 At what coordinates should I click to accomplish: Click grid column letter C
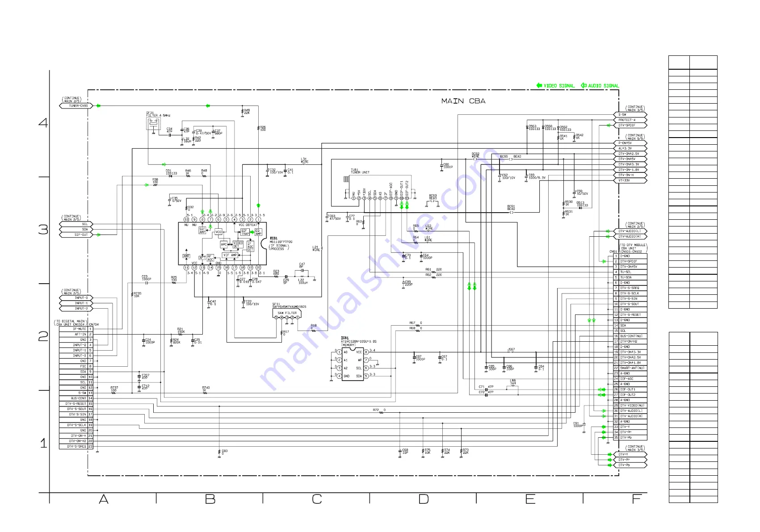pyautogui.click(x=317, y=499)
